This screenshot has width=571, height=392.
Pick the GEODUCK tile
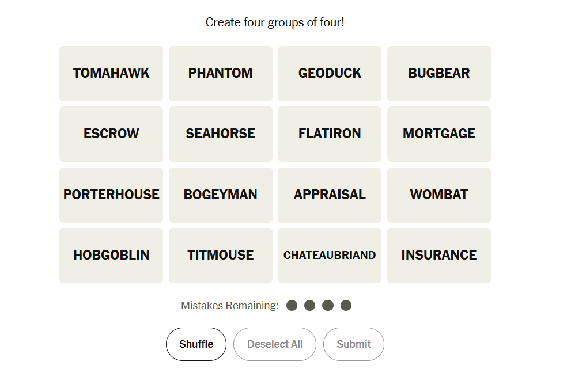coord(330,74)
